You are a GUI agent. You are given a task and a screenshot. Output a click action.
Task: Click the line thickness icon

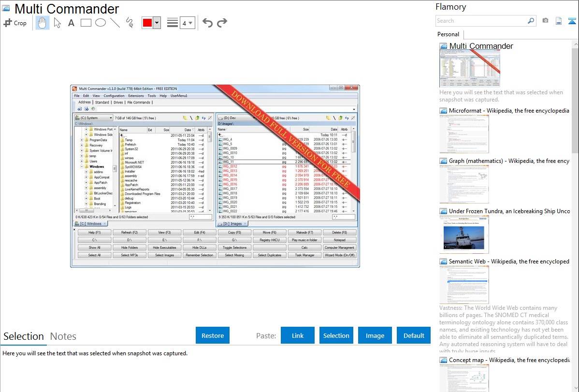click(173, 23)
